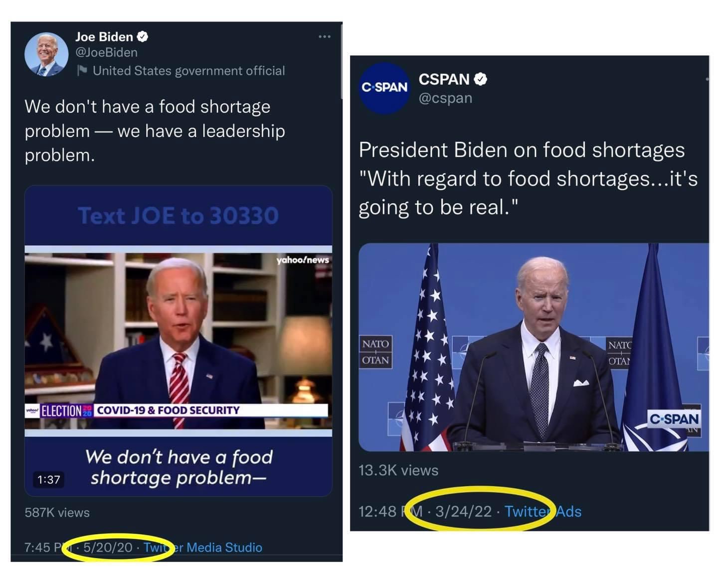The width and height of the screenshot is (718, 588).
Task: Click the yahoo/news watermark on the video
Action: point(303,260)
